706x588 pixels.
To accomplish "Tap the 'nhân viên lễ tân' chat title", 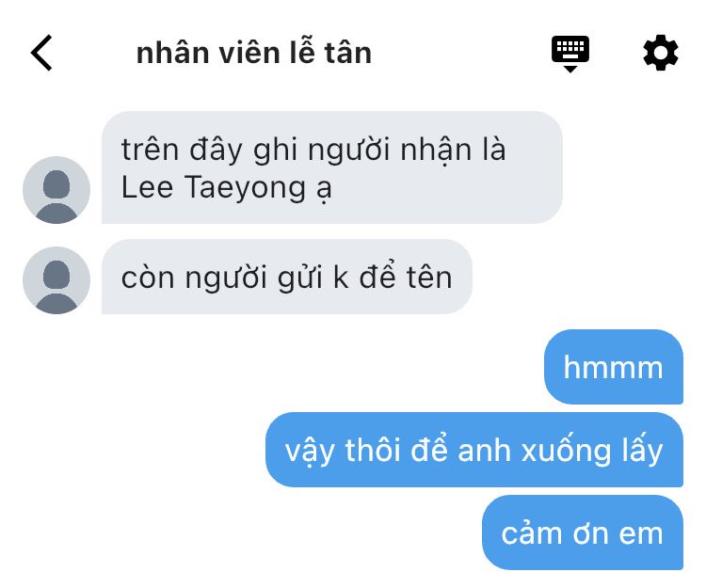I will coord(254,53).
